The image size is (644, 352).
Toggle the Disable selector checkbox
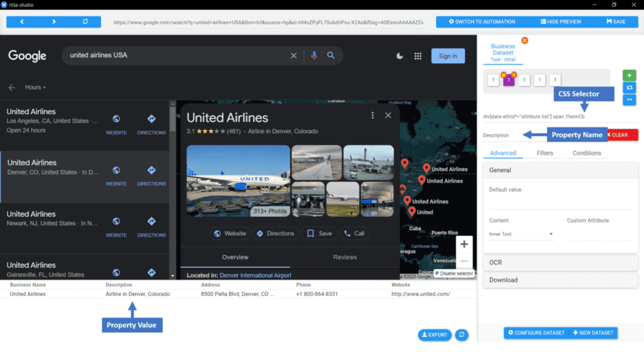pyautogui.click(x=437, y=273)
